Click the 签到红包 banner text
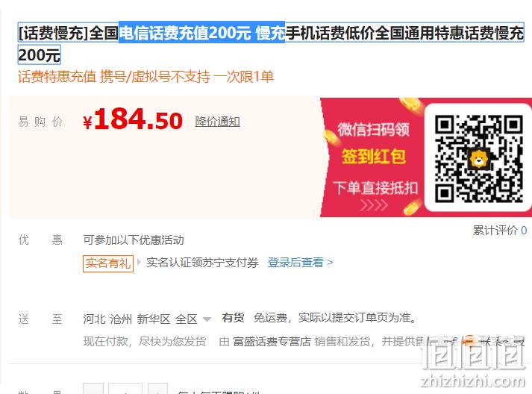 tap(374, 157)
